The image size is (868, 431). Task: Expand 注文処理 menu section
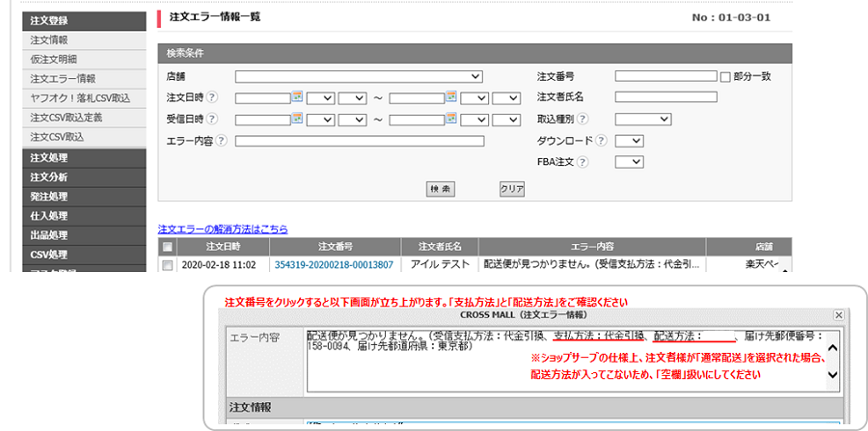(x=84, y=158)
